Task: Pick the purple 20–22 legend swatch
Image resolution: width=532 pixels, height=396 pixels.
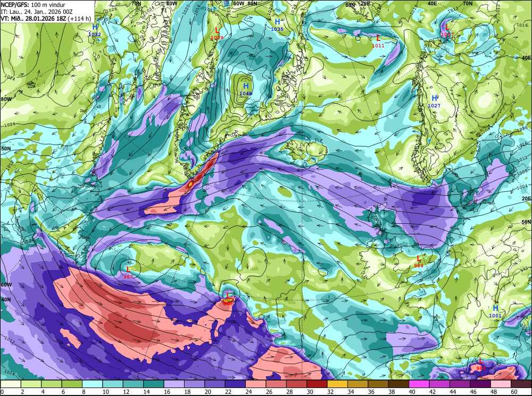Action: 214,384
